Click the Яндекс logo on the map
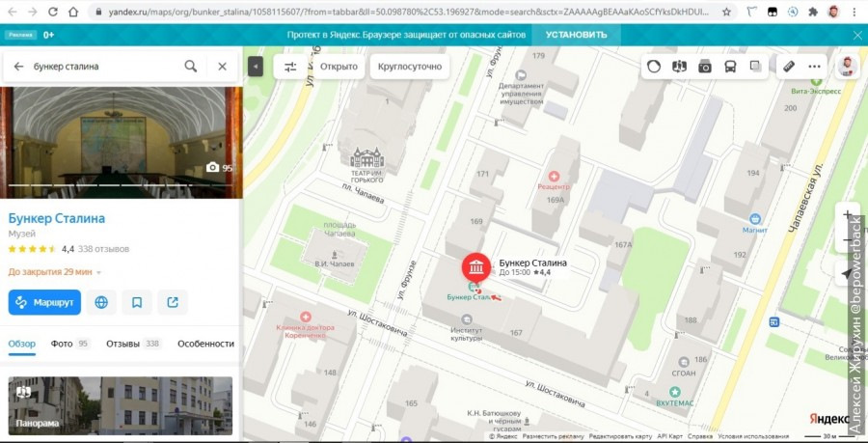This screenshot has width=868, height=443. click(828, 419)
